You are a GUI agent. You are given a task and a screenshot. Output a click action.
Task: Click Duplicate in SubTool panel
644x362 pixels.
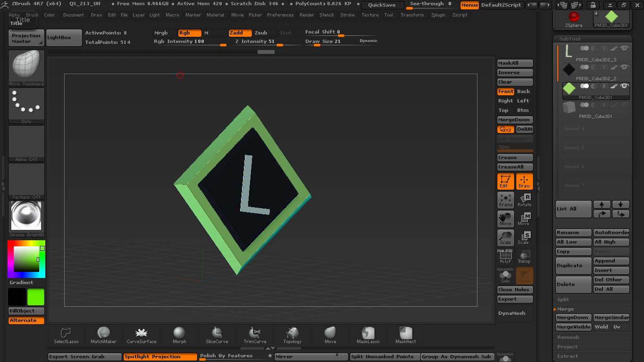pyautogui.click(x=573, y=266)
